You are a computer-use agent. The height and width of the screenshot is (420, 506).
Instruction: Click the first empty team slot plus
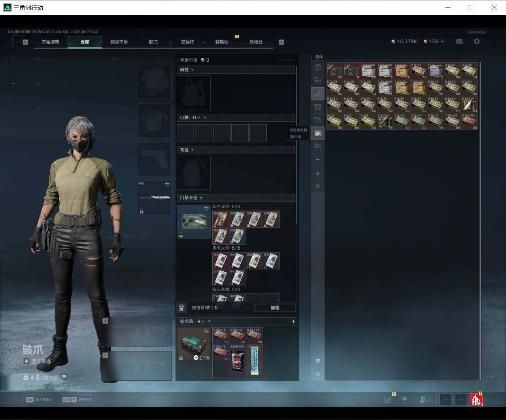[446, 399]
